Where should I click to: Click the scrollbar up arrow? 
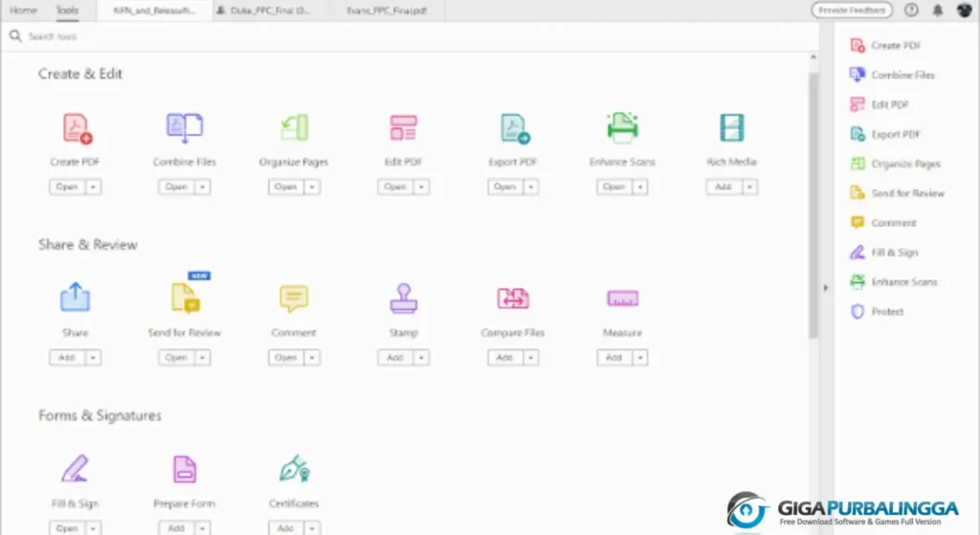(x=813, y=56)
